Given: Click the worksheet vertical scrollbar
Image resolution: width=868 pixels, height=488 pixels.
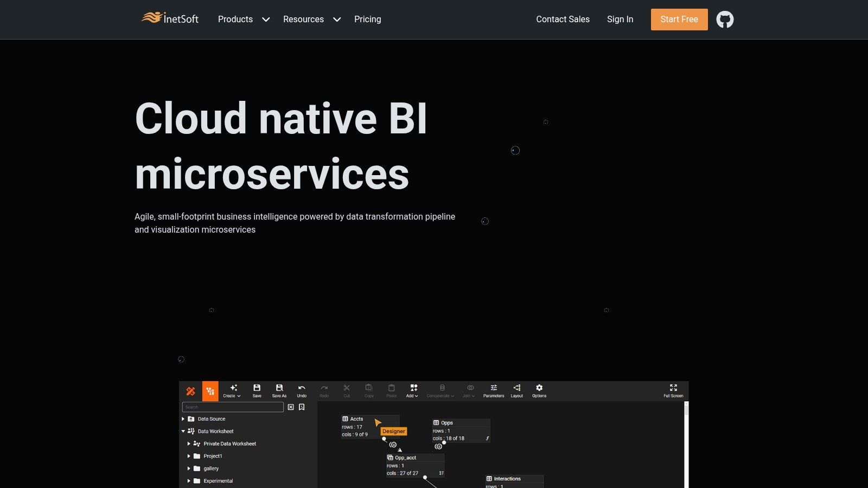Looking at the screenshot, I should [686, 445].
